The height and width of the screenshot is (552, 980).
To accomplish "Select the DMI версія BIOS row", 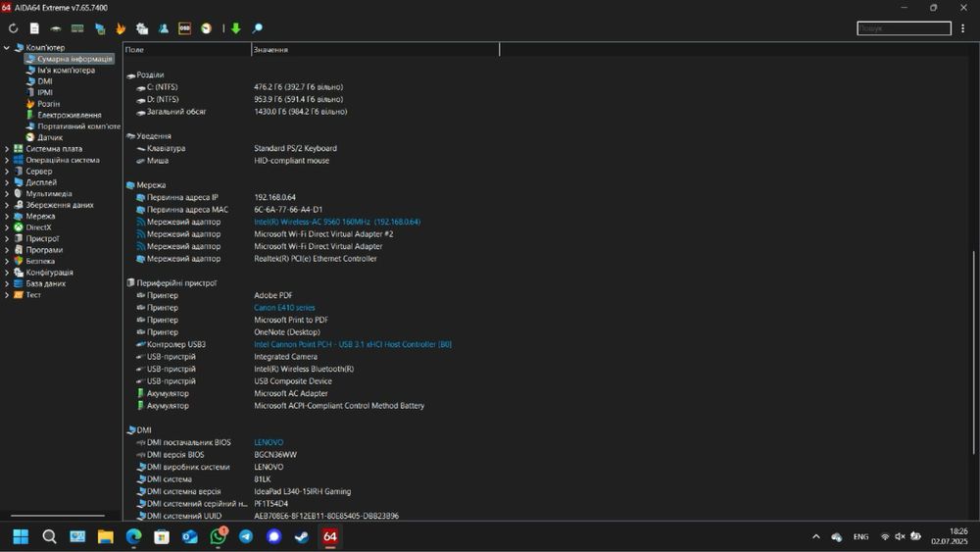I will point(312,455).
